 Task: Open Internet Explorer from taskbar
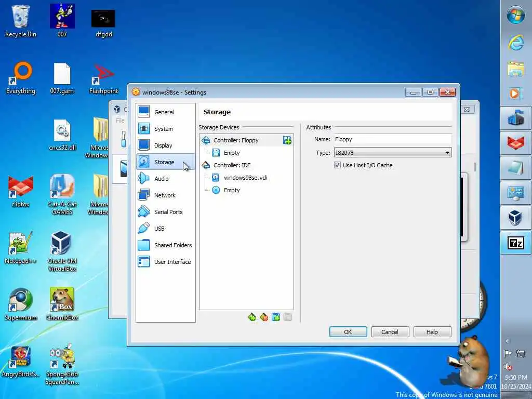(516, 43)
